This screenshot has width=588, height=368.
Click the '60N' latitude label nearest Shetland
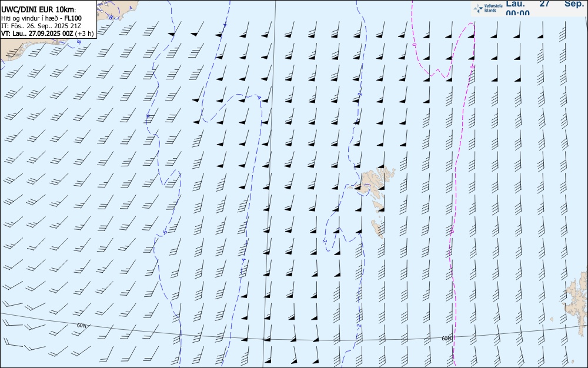click(x=447, y=339)
